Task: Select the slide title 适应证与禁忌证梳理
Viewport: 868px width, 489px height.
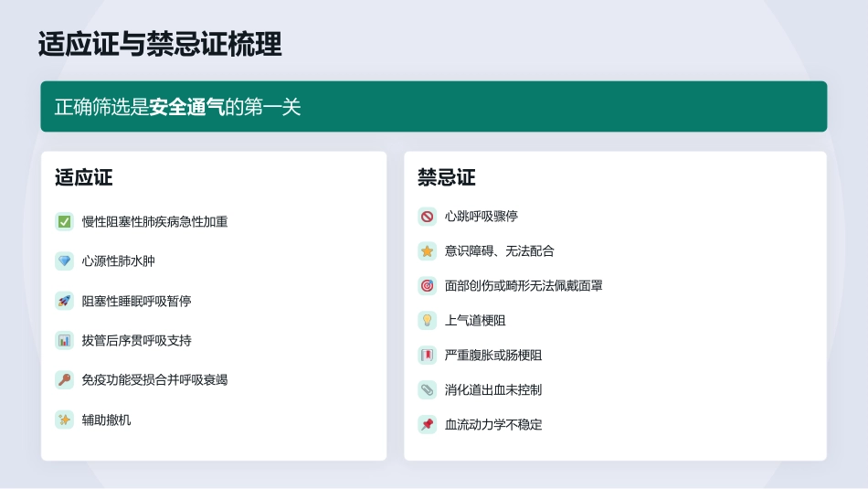Action: point(160,44)
